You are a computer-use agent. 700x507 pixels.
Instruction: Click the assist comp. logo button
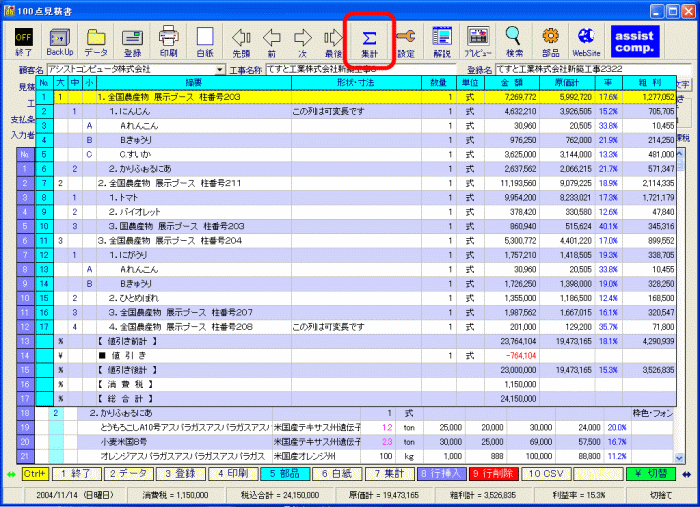(634, 41)
